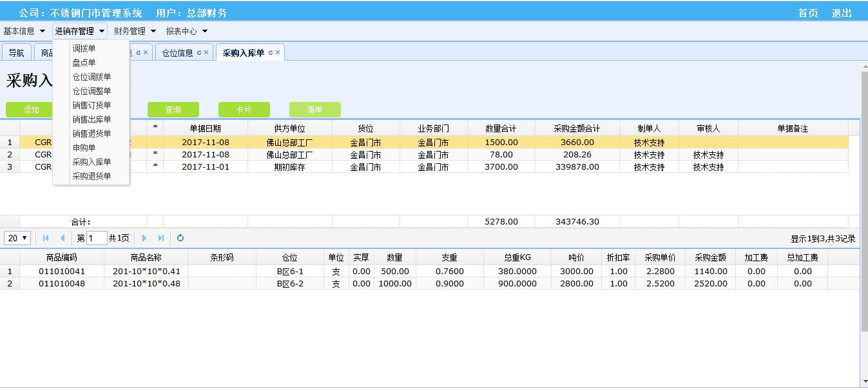Jump to last page in pagination

click(161, 238)
